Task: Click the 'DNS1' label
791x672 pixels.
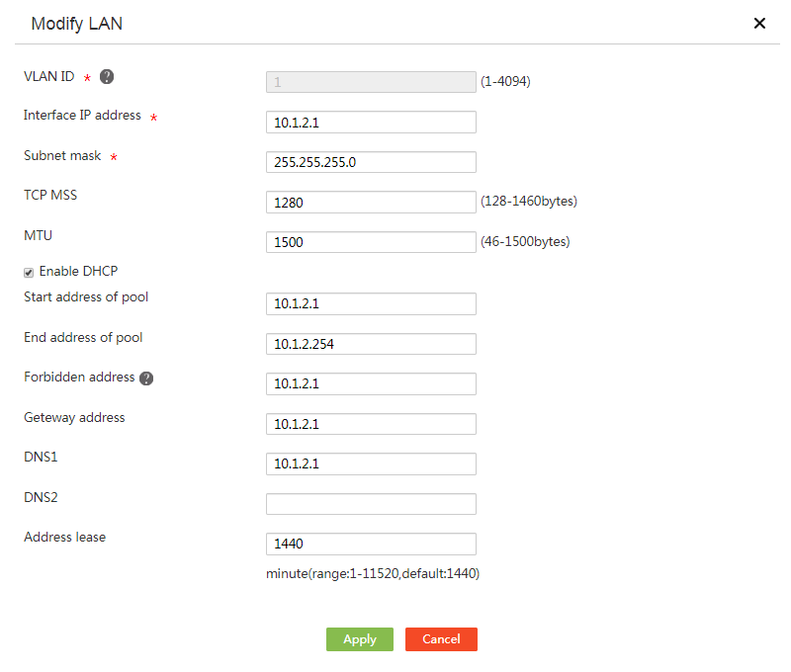Action: 41,457
